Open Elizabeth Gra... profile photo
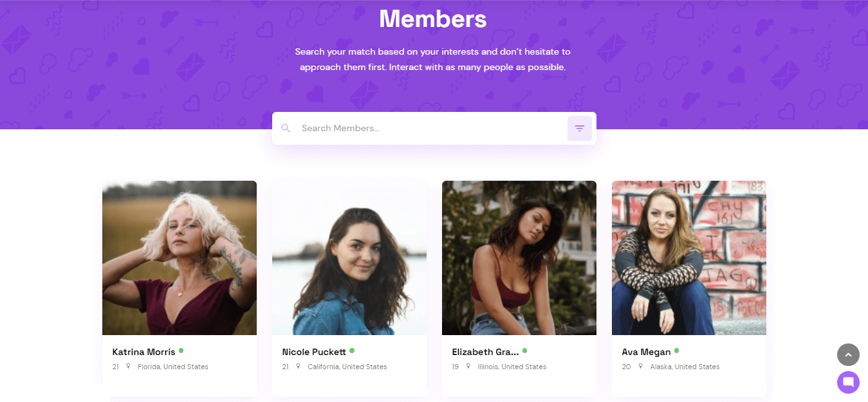868x402 pixels. coord(519,258)
